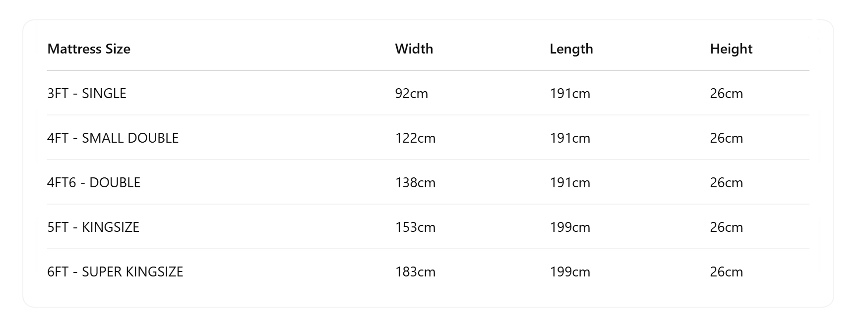Click the 153cm width value

(x=415, y=227)
